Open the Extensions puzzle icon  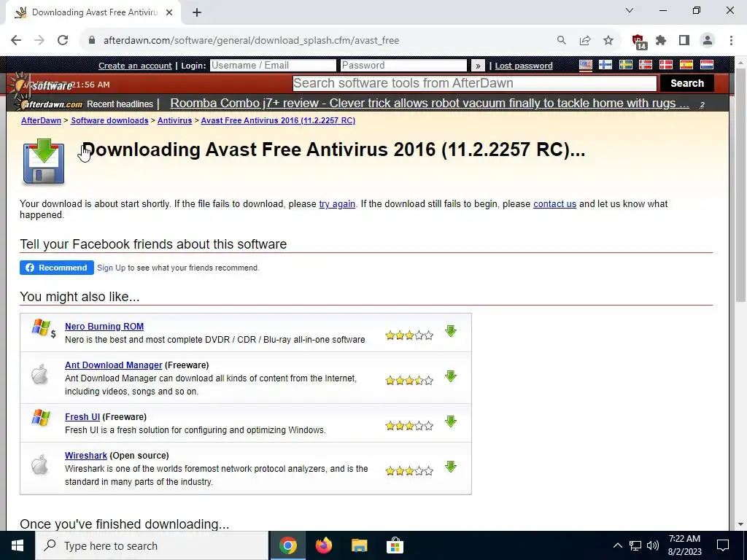pyautogui.click(x=661, y=41)
